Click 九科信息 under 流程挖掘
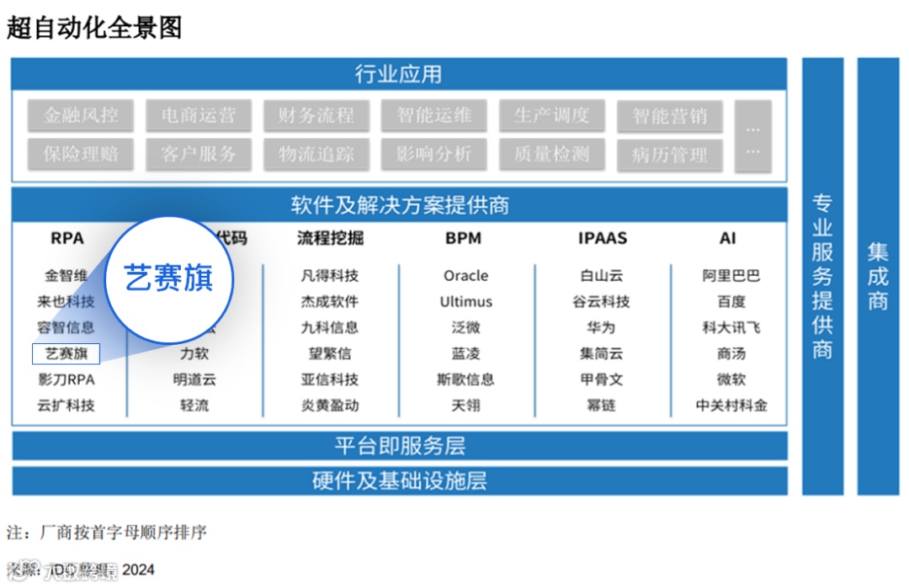Screen dimensions: 909x588 (x=330, y=328)
